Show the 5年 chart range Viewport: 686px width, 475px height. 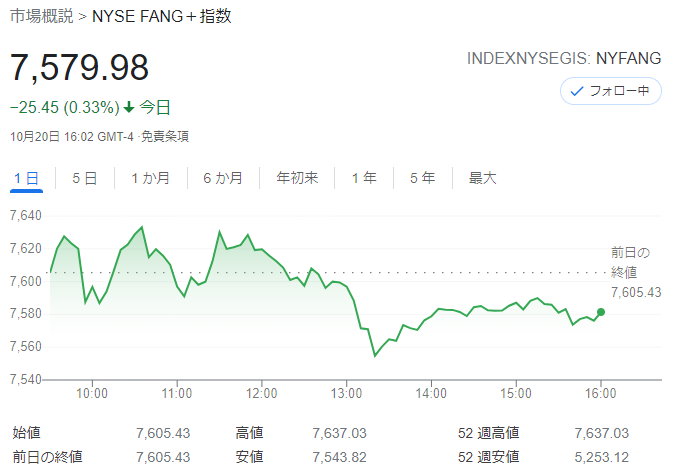[423, 178]
